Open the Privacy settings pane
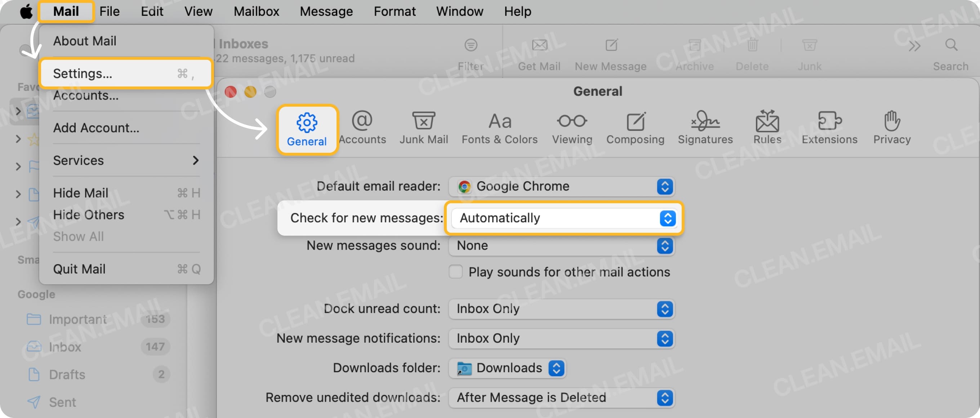Image resolution: width=980 pixels, height=418 pixels. tap(892, 128)
